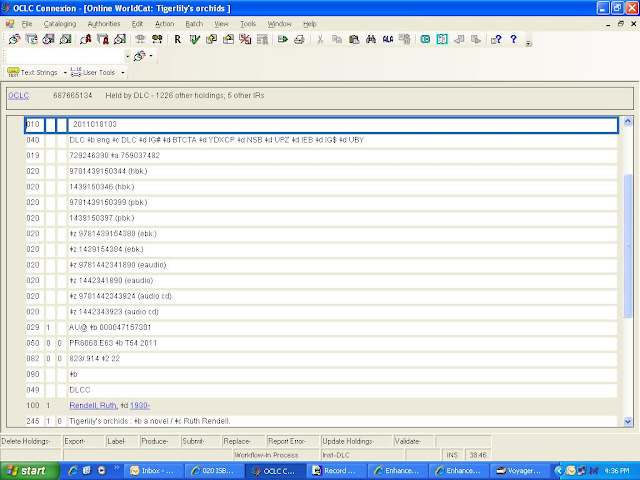Image resolution: width=640 pixels, height=480 pixels.
Task: Click the teal open-book icon
Action: point(442,39)
